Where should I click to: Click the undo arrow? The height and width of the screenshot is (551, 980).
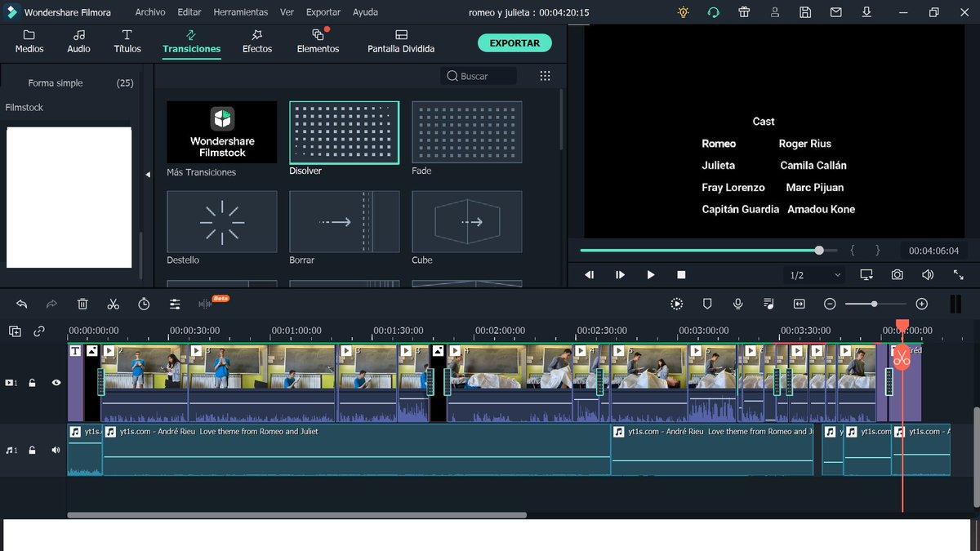[22, 304]
